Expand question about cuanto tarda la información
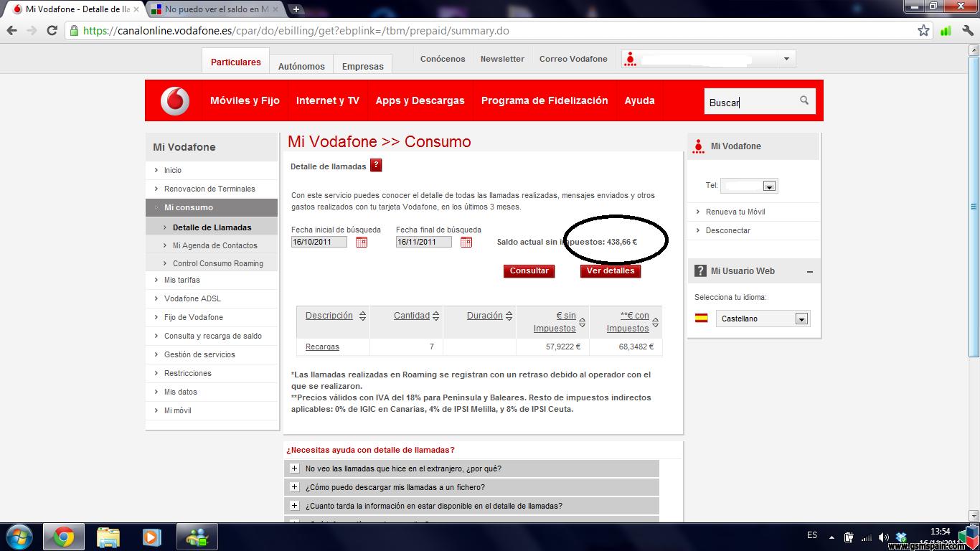 pos(294,505)
